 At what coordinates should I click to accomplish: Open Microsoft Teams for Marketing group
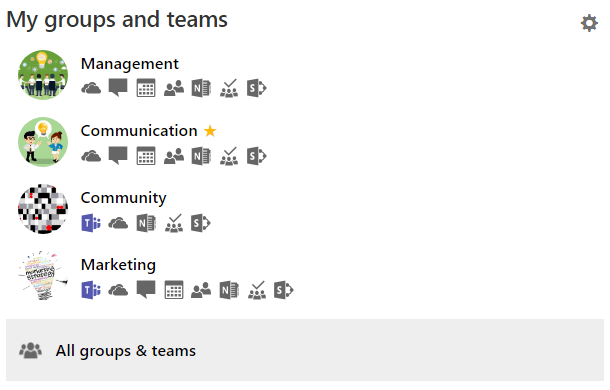click(91, 290)
